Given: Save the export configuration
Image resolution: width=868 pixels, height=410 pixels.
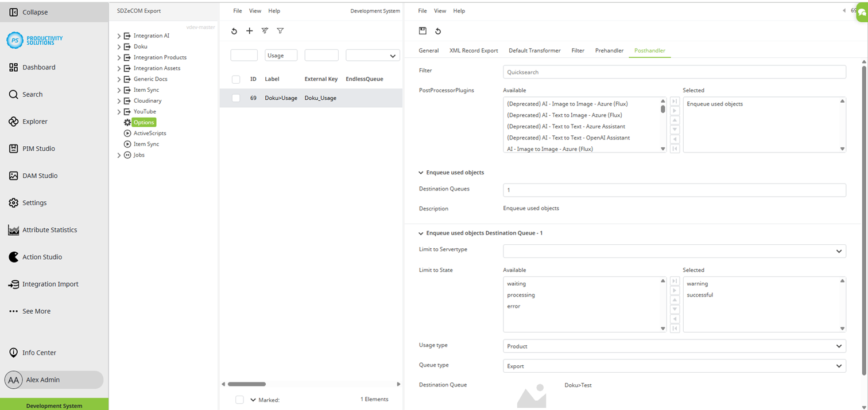Looking at the screenshot, I should 423,31.
